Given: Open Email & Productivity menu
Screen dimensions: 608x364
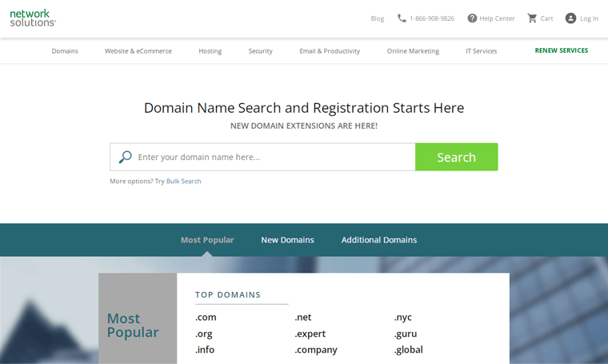Looking at the screenshot, I should (330, 50).
